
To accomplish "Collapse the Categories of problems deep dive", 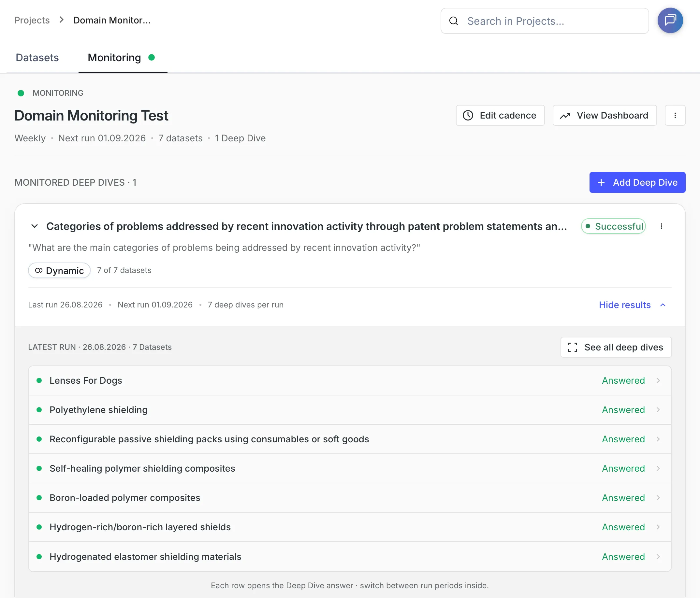I will 35,226.
